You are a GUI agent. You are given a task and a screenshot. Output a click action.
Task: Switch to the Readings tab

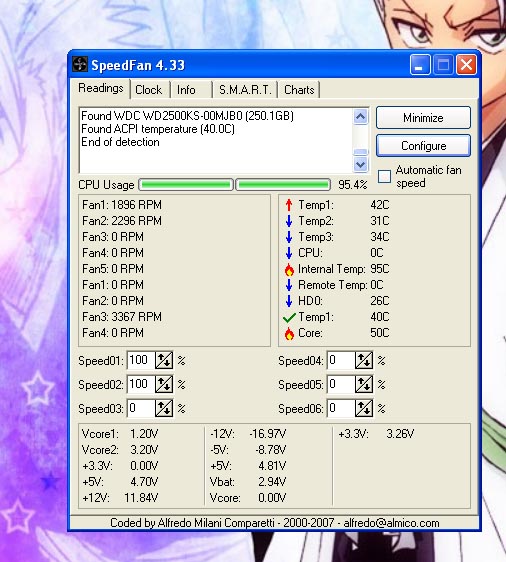pyautogui.click(x=101, y=88)
